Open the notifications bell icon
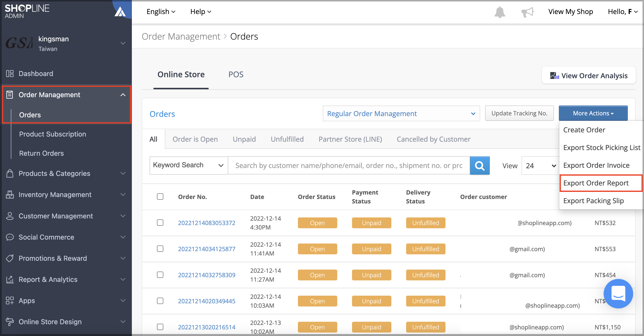 click(x=500, y=12)
